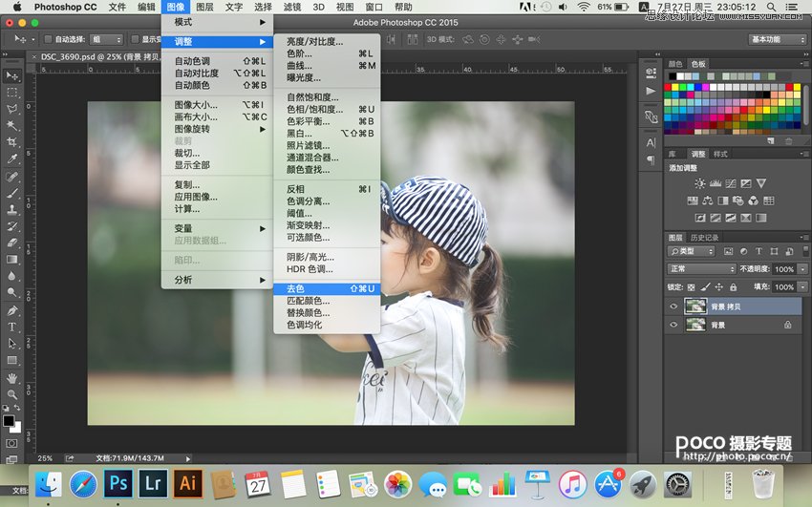Switch to the 历史记录 tab
This screenshot has height=507, width=812.
point(704,238)
